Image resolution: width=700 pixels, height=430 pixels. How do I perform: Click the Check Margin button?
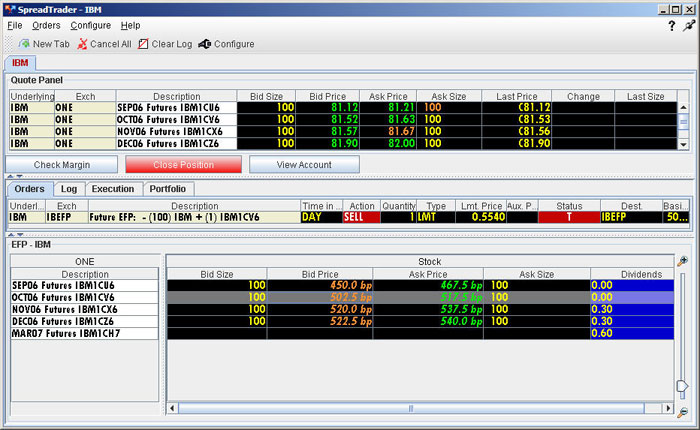[x=62, y=165]
